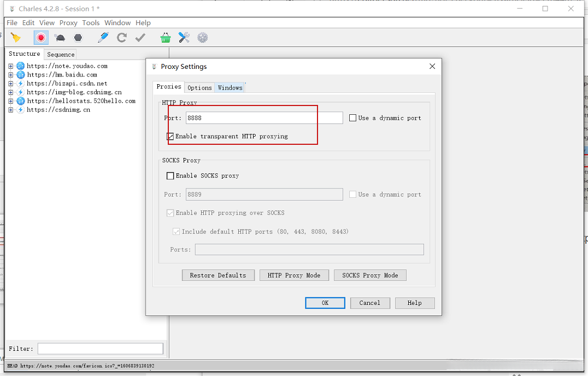
Task: Click lightning icon for img-blog.csdnimg.cn
Action: pyautogui.click(x=21, y=92)
